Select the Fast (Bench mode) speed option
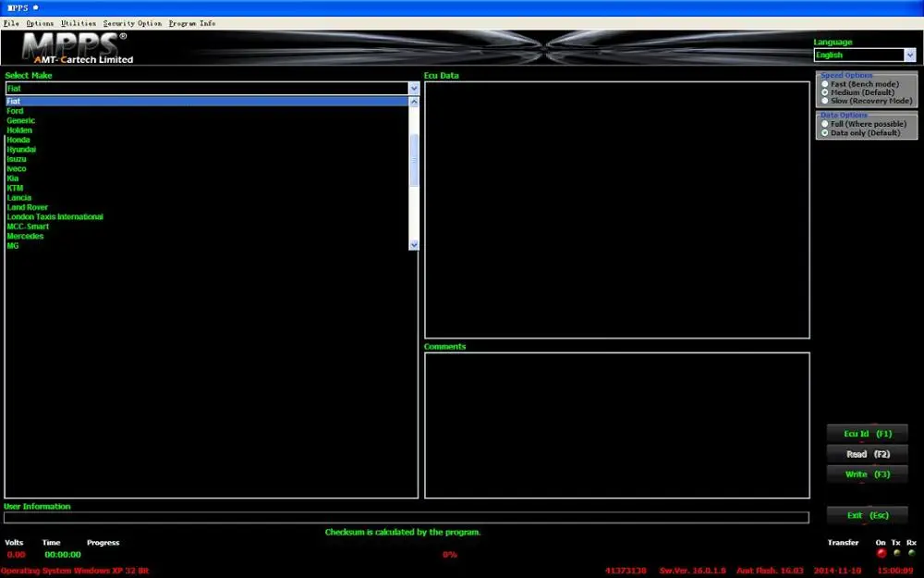The image size is (924, 578). click(x=823, y=83)
